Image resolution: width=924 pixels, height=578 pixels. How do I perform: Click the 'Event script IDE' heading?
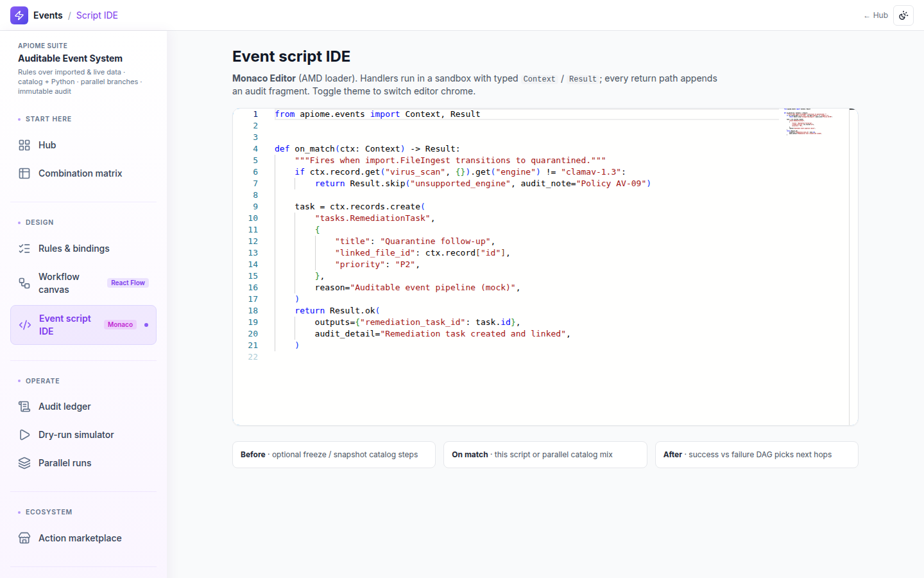coord(291,57)
